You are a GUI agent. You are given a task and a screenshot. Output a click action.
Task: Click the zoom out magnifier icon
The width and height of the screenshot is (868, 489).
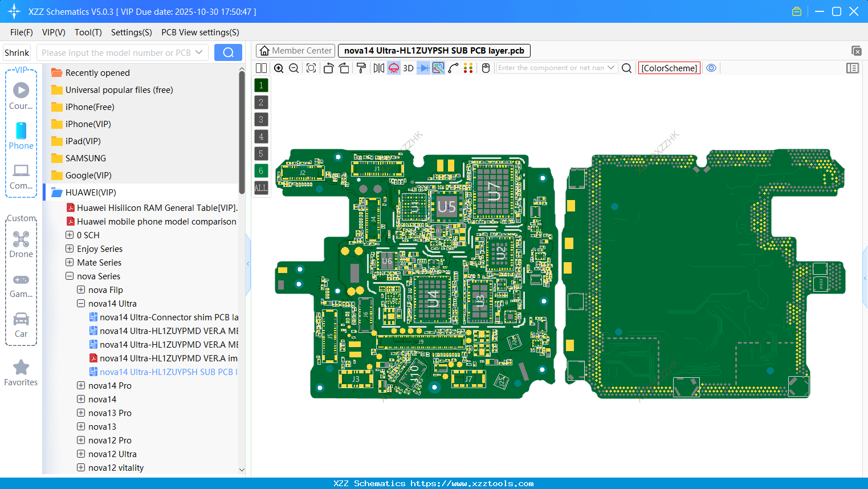[x=294, y=68]
